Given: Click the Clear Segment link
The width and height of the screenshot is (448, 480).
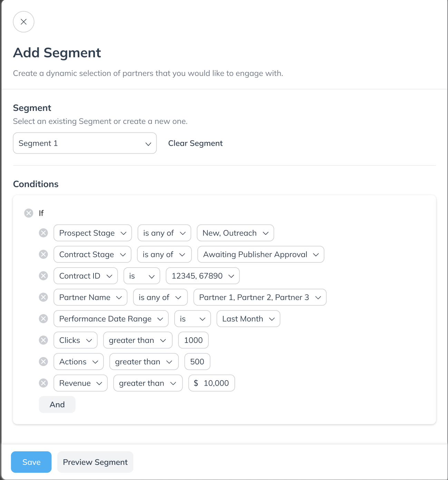Looking at the screenshot, I should tap(195, 143).
